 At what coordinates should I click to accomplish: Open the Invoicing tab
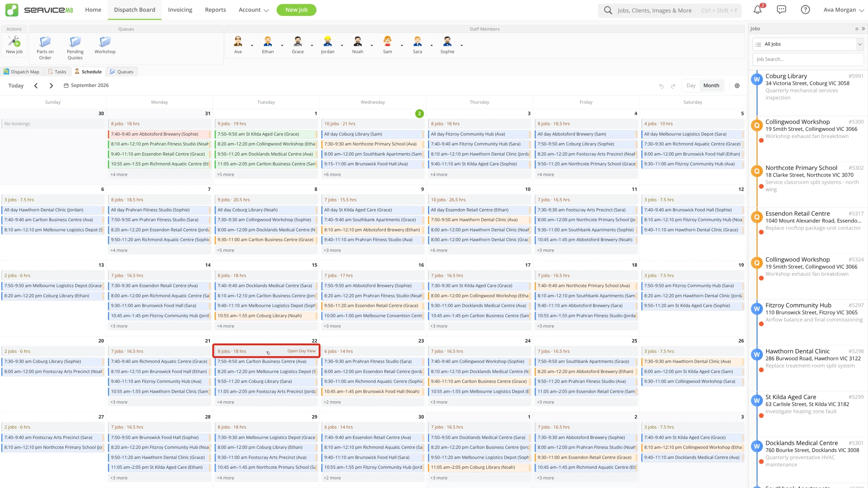[180, 10]
